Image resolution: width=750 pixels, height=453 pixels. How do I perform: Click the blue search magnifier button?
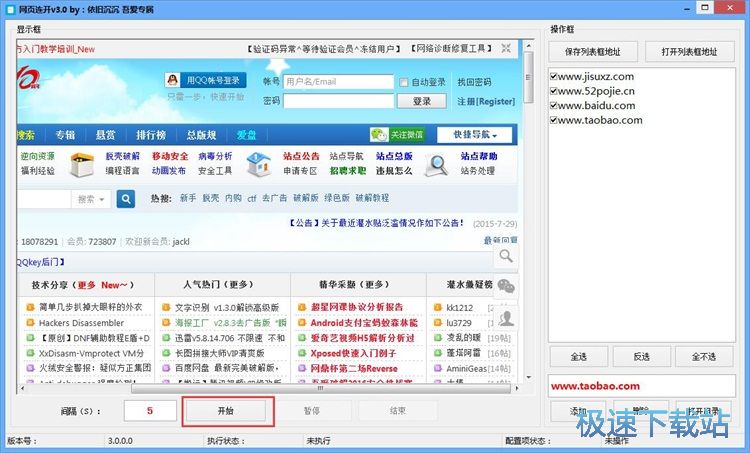(126, 199)
